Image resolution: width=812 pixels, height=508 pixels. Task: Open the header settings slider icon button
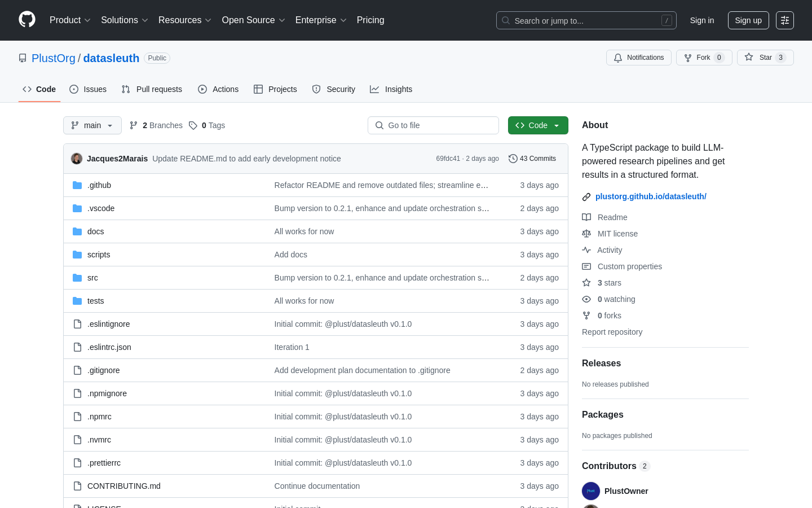tap(785, 20)
